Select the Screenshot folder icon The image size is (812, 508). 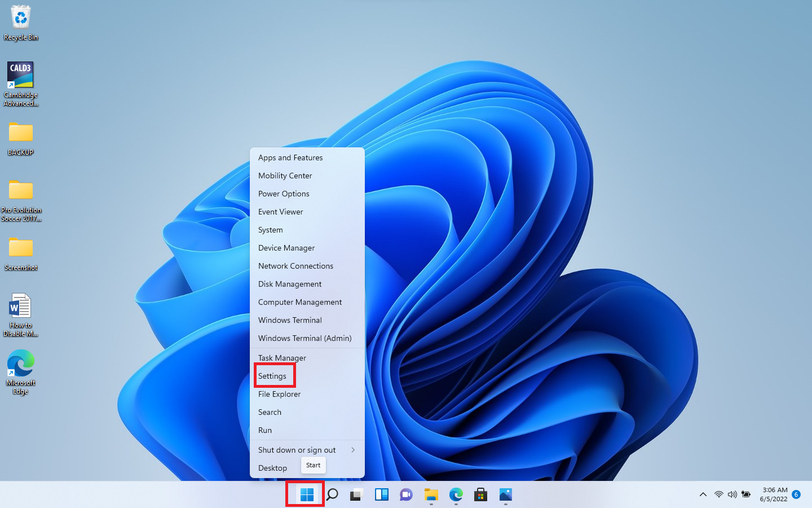click(21, 254)
